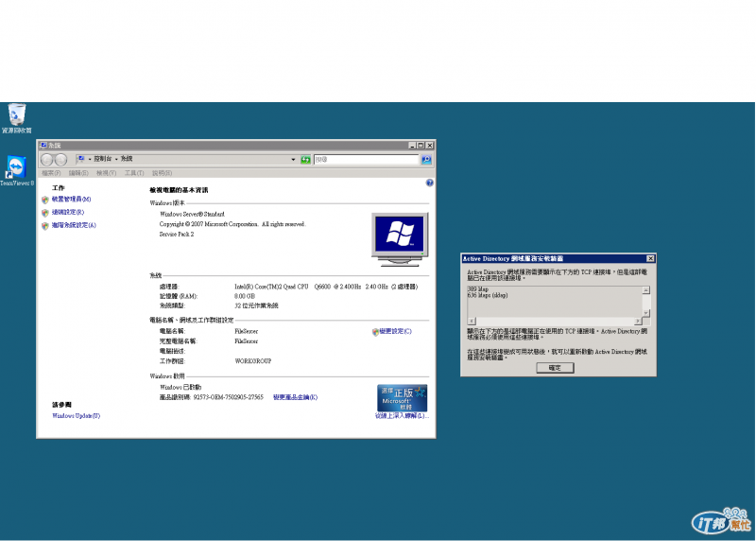Click the shield icon beside 變更設定(C)
The width and height of the screenshot is (756, 541).
[x=375, y=332]
